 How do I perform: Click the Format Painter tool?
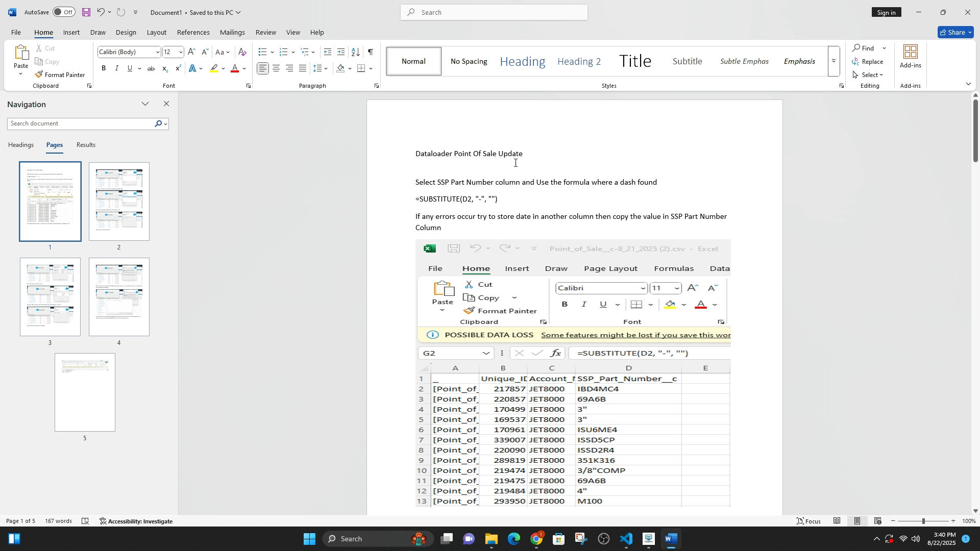(60, 75)
